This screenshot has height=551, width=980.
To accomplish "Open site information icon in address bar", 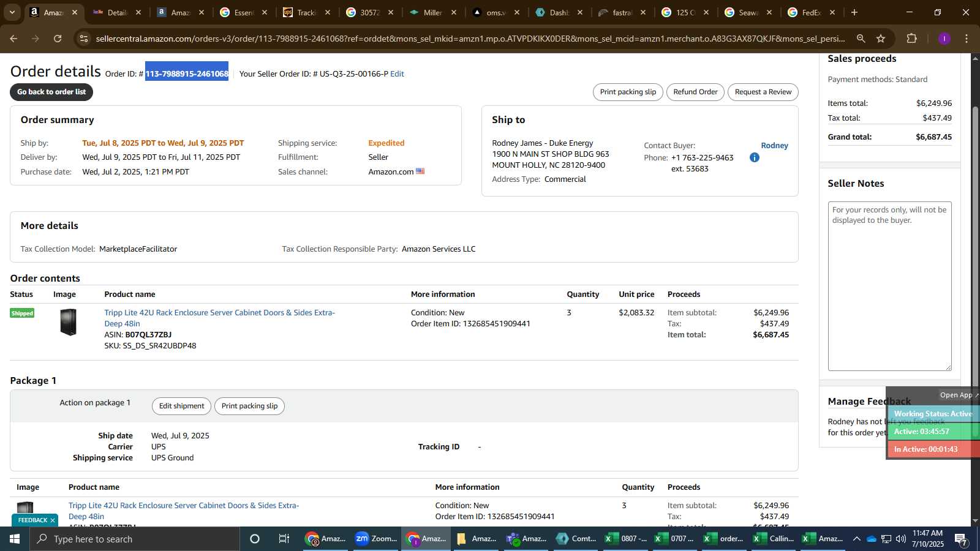I will coord(84,39).
